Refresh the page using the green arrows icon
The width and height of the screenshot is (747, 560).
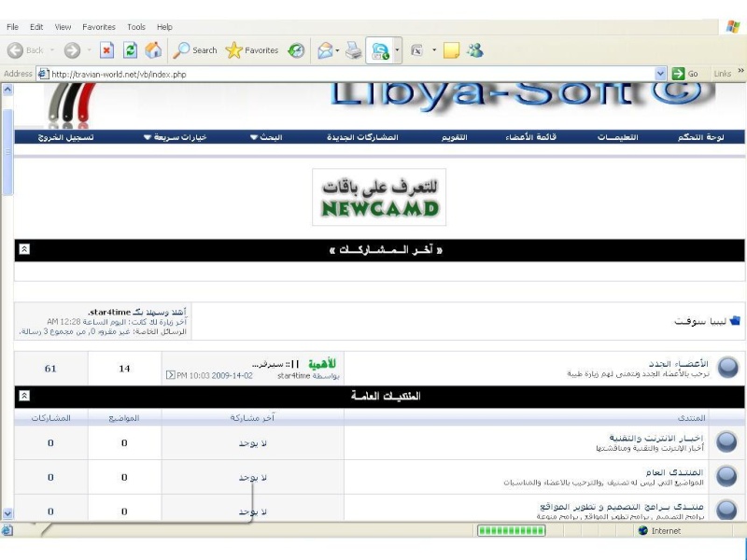[130, 49]
